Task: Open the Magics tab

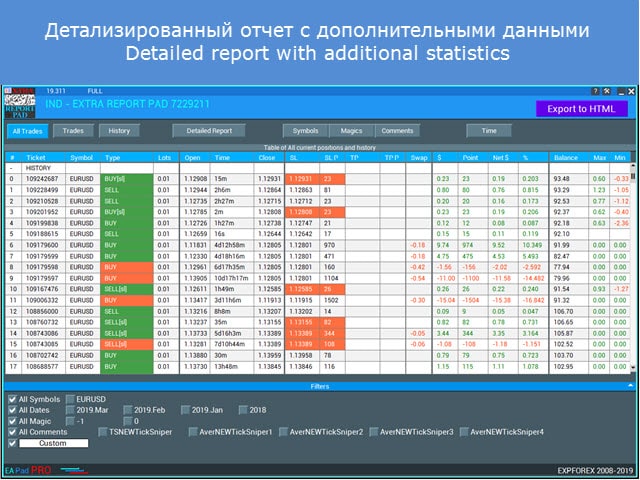Action: click(x=352, y=130)
